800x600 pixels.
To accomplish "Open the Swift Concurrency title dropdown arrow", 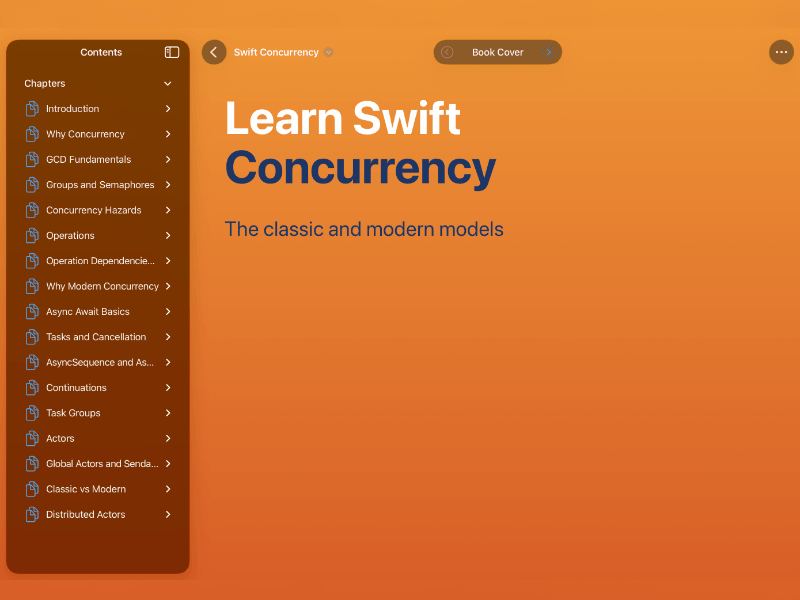I will [x=329, y=52].
